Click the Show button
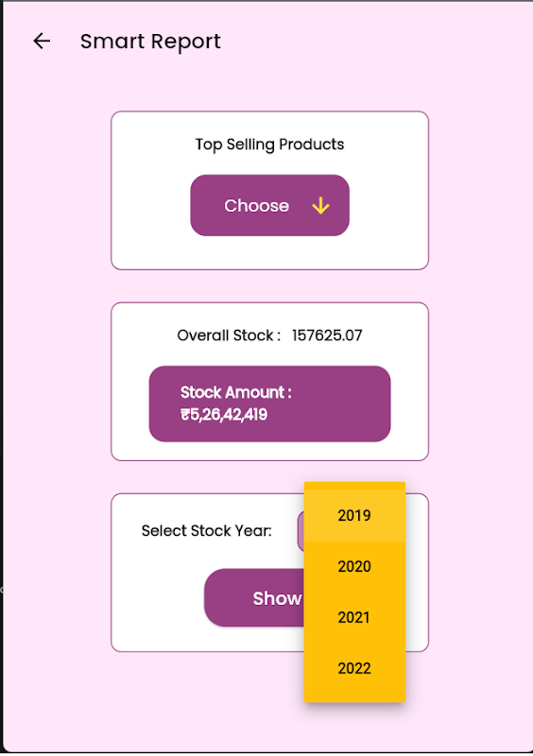 coord(254,598)
